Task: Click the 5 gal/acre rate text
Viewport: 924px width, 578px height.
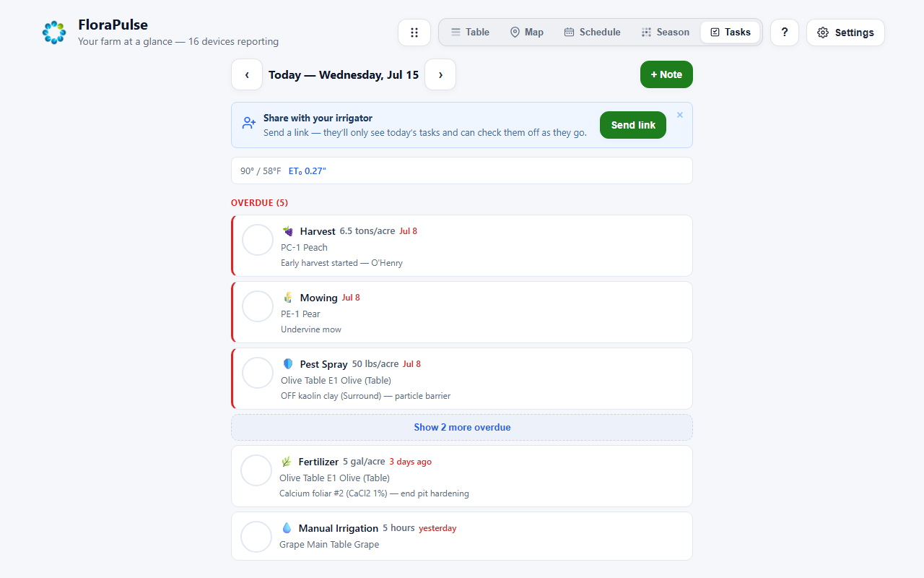Action: [x=364, y=462]
